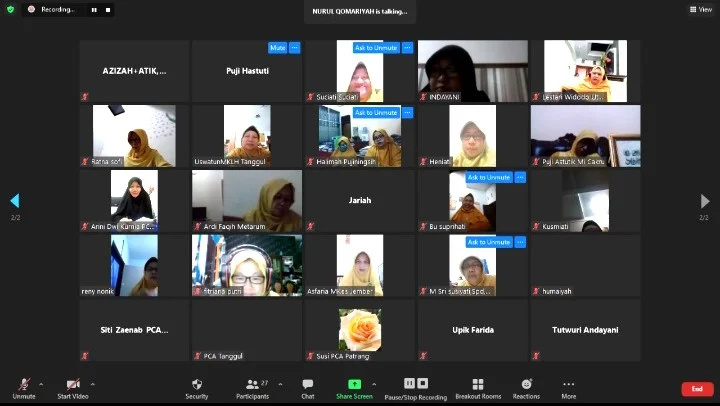Open Breakout Rooms
Viewport: 720px width, 406px height.
pyautogui.click(x=478, y=385)
